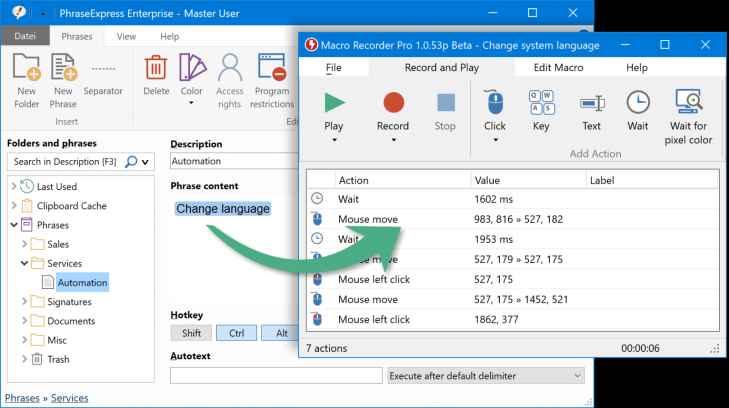Toggle the Shift hotkey modifier
The width and height of the screenshot is (729, 408).
click(190, 333)
